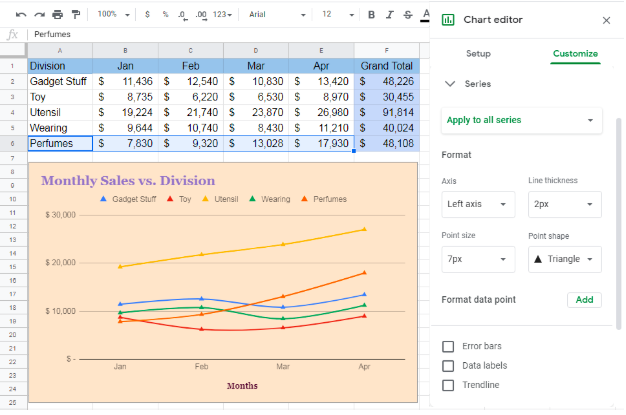Click the Gadget Stuff legend entry

coord(128,199)
